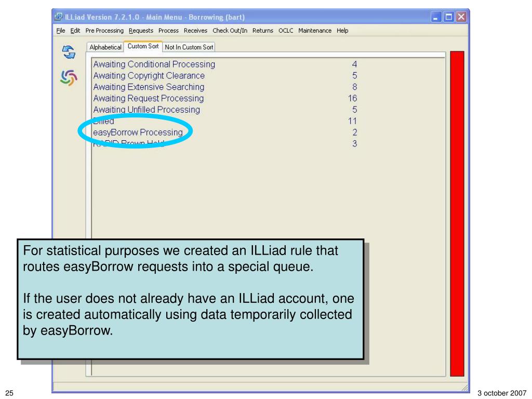Open the Check Out/In menu
The height and width of the screenshot is (399, 532).
(x=230, y=31)
